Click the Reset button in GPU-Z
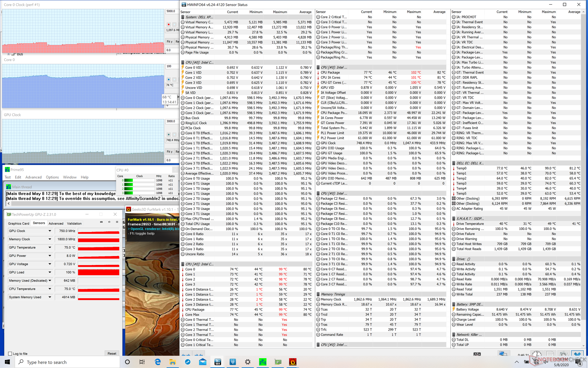Screen dimensions: 588x368 point(112,354)
